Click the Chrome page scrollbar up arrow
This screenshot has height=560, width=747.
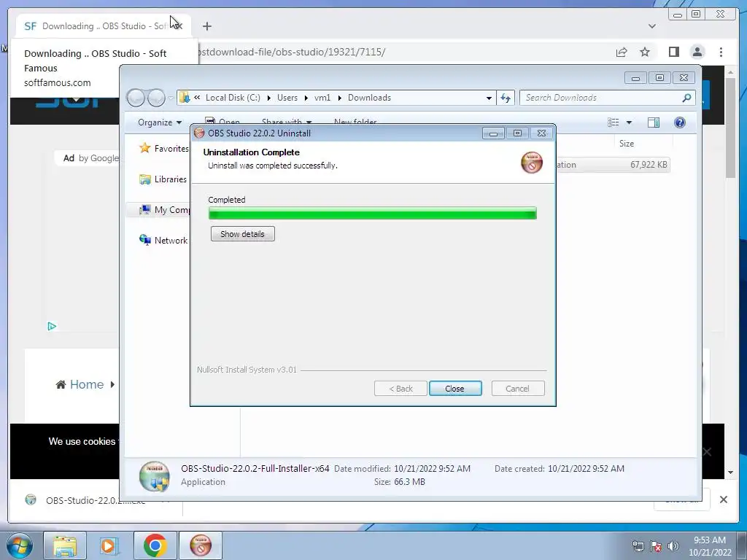coord(730,72)
